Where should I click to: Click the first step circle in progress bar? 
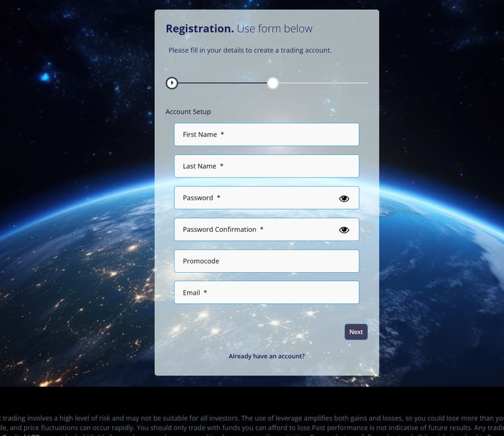click(171, 83)
